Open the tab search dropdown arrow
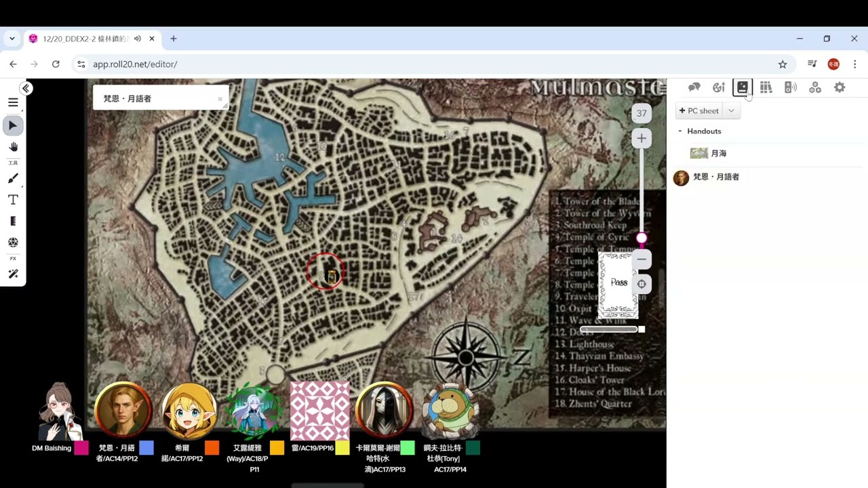Screen dimensions: 868x488 click(12, 39)
